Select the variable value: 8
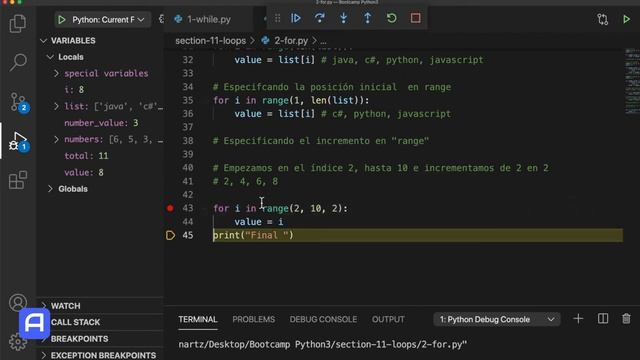 coord(84,173)
